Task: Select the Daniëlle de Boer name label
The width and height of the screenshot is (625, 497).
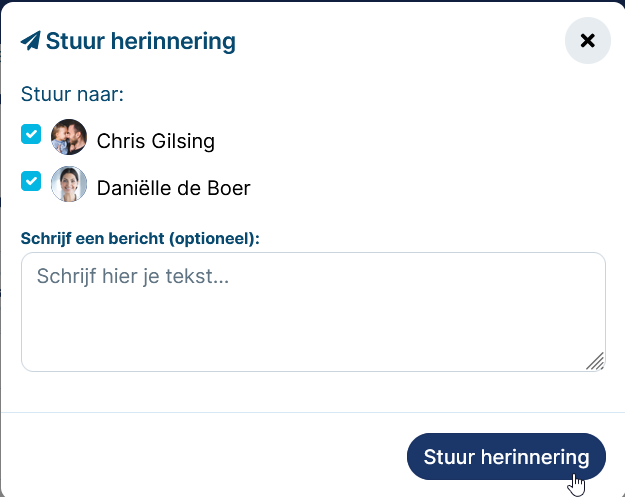Action: click(x=173, y=188)
